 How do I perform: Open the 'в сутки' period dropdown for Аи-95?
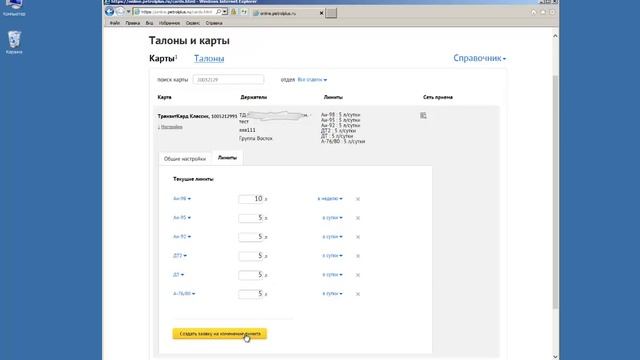pos(332,218)
